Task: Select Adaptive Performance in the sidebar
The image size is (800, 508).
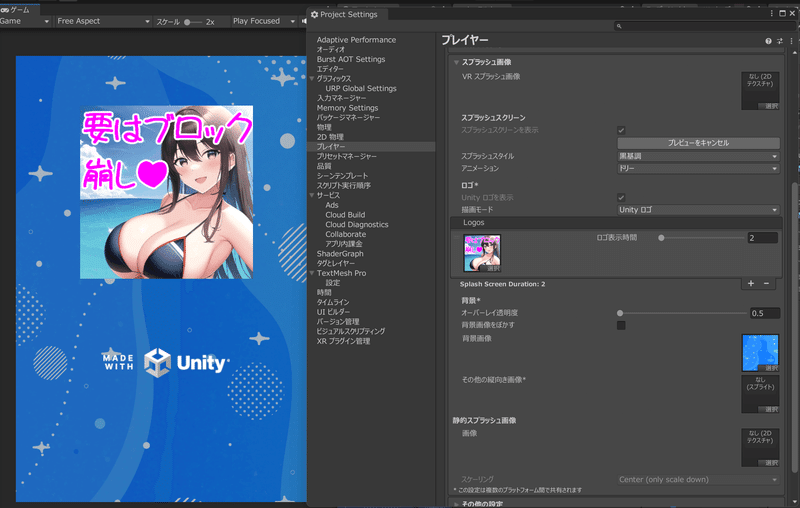Action: click(356, 40)
